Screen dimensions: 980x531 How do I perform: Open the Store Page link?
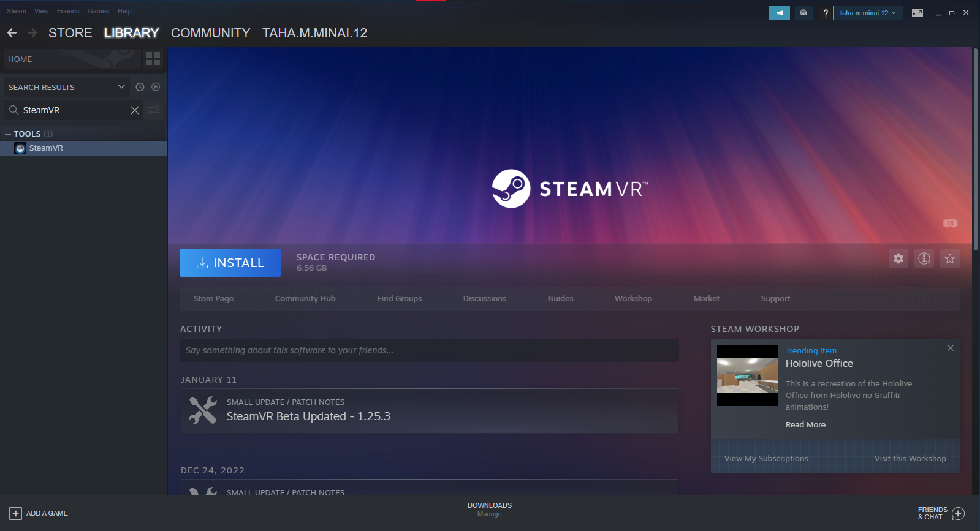[213, 299]
